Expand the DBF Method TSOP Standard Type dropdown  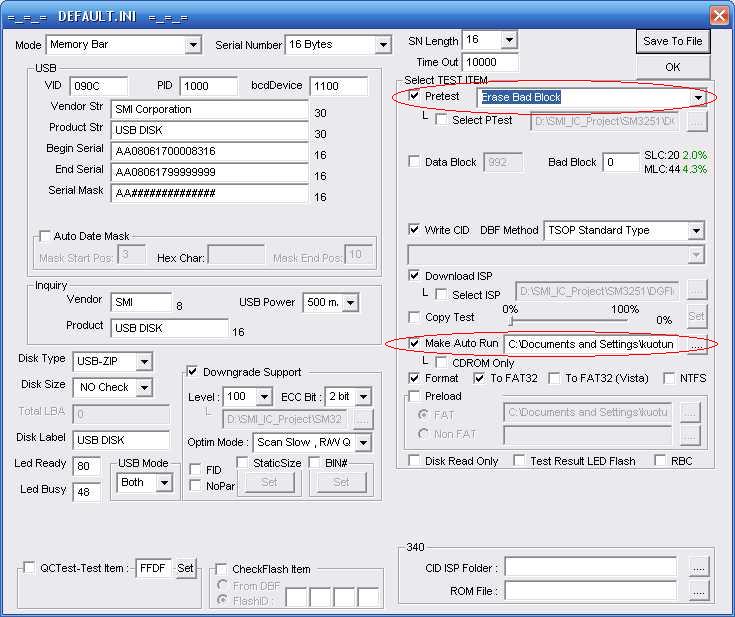point(696,231)
